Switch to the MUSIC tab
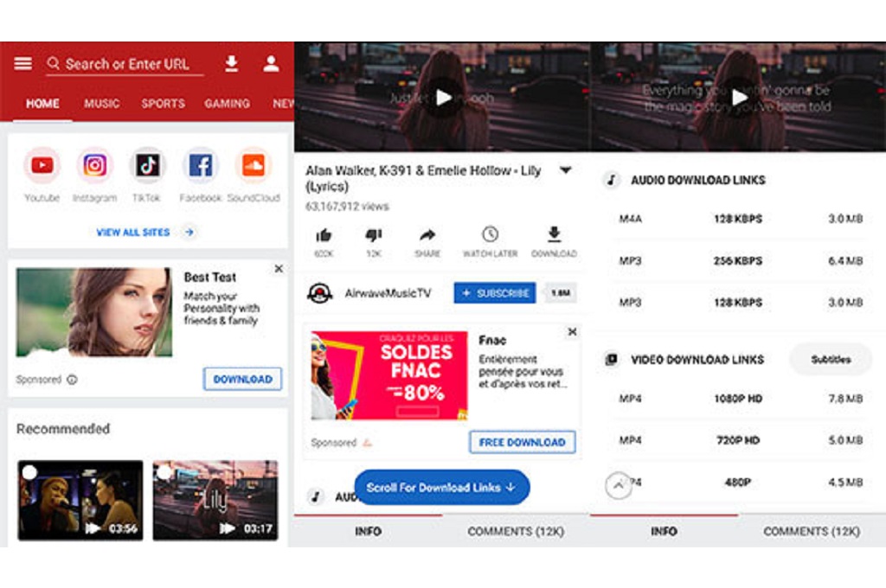886x588 pixels. 101,104
